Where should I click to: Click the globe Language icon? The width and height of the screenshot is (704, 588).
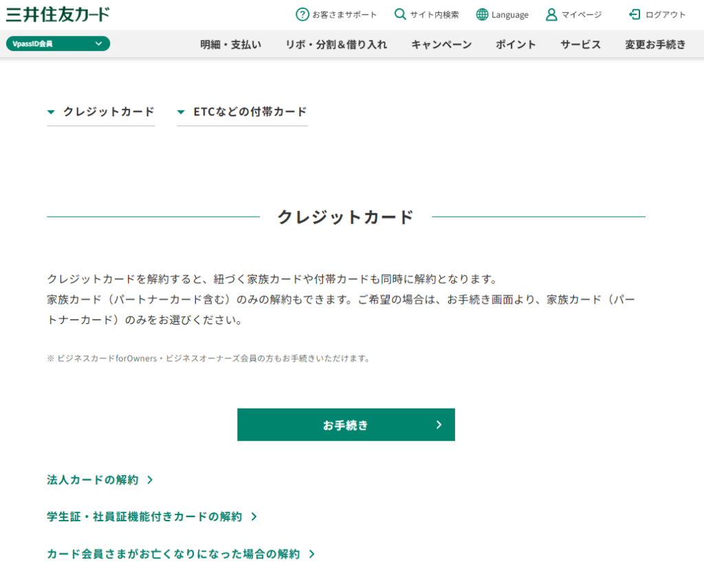coord(482,14)
